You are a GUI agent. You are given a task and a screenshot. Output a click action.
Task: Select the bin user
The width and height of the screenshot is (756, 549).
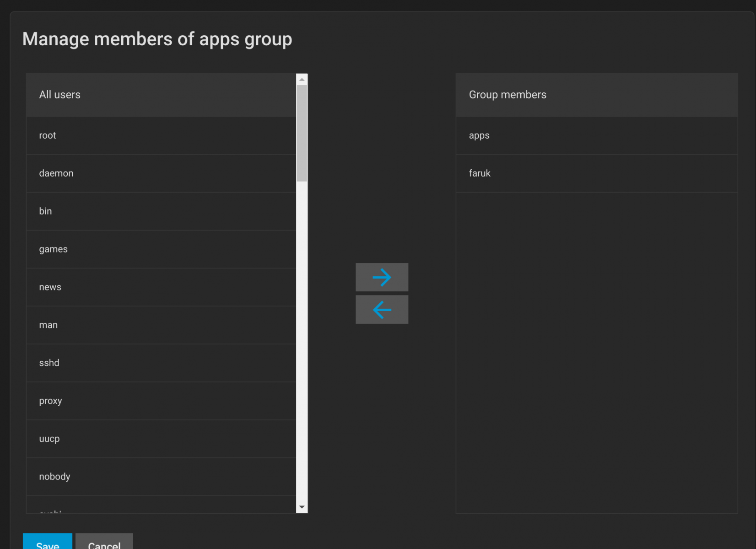pyautogui.click(x=161, y=211)
